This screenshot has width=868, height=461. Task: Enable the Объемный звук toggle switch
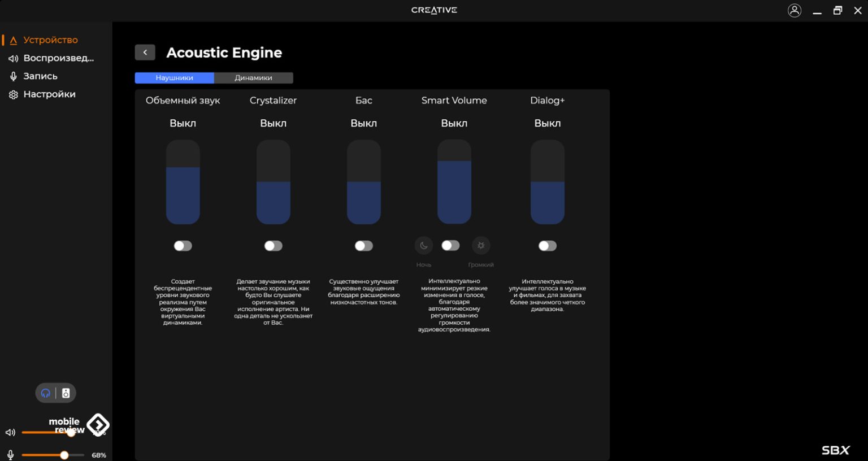183,246
